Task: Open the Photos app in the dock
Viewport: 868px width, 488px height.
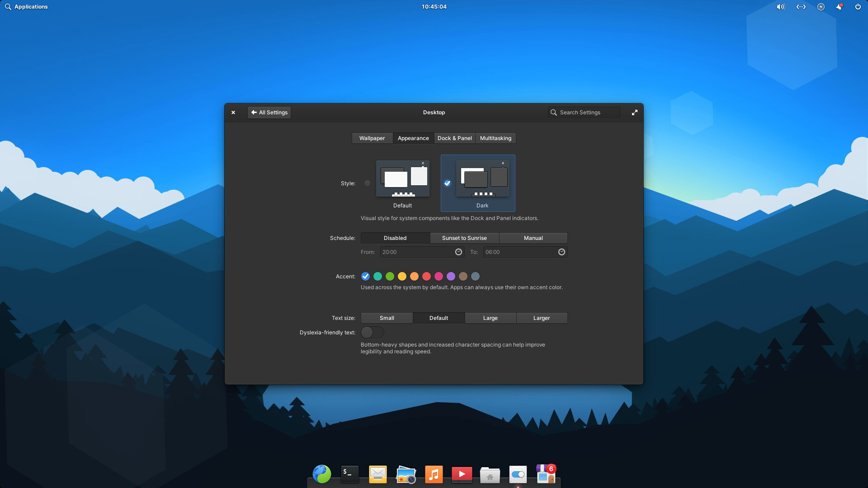Action: point(406,474)
